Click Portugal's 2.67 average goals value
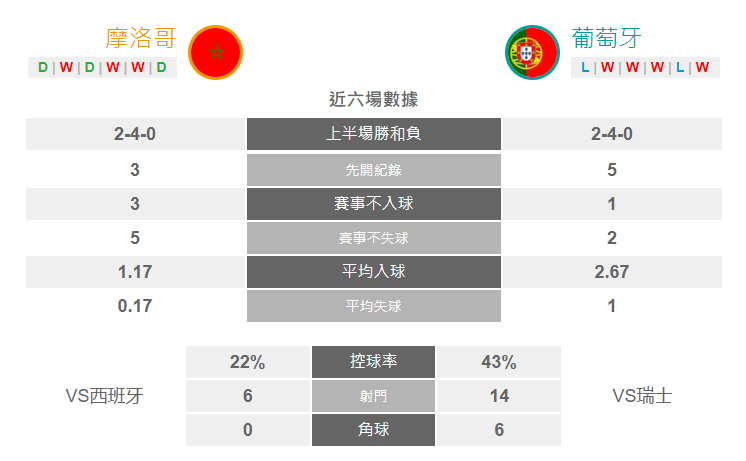 612,272
